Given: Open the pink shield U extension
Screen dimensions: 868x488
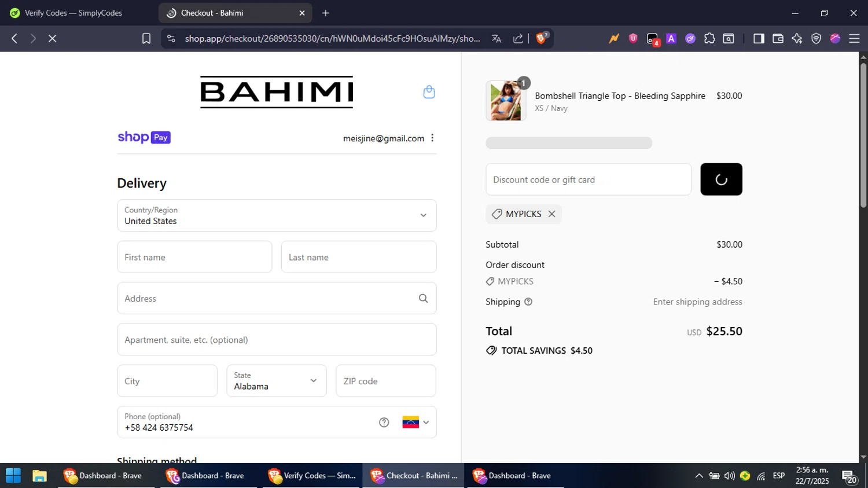Looking at the screenshot, I should tap(633, 38).
